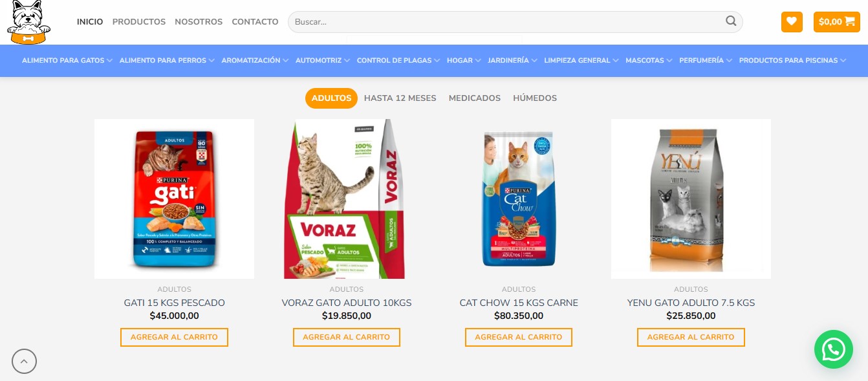Screen dimensions: 868x381
Task: Add Cat Chow 15 kgs Carne to cart
Action: click(519, 337)
